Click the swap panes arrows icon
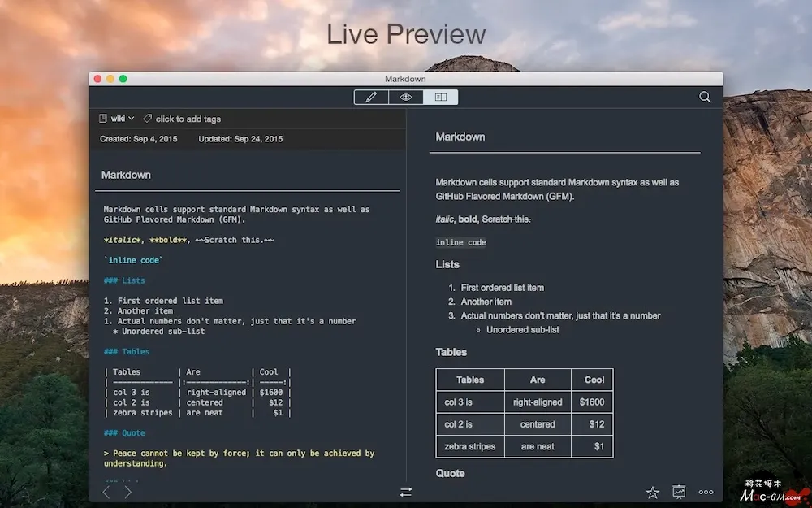Viewport: 812px width, 508px height. coord(405,492)
